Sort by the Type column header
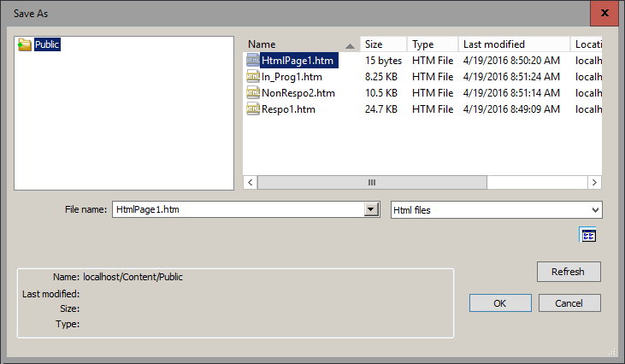 pyautogui.click(x=433, y=44)
